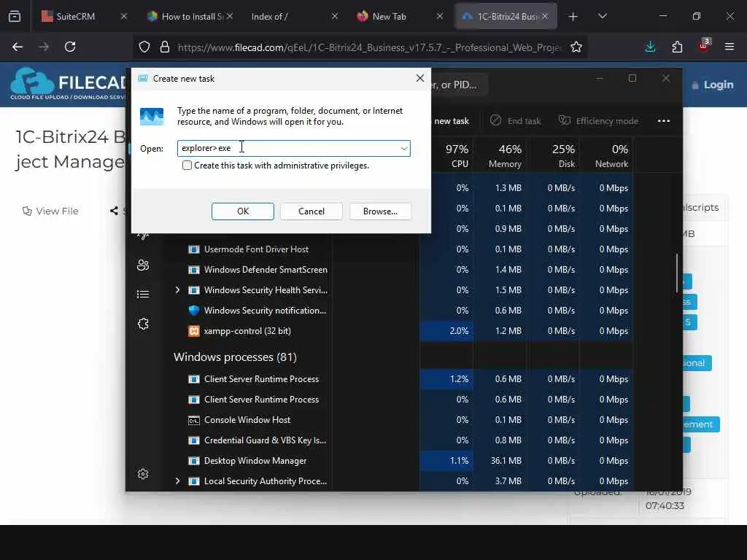Open Firefox application hamburger menu
The width and height of the screenshot is (747, 560).
(x=729, y=47)
